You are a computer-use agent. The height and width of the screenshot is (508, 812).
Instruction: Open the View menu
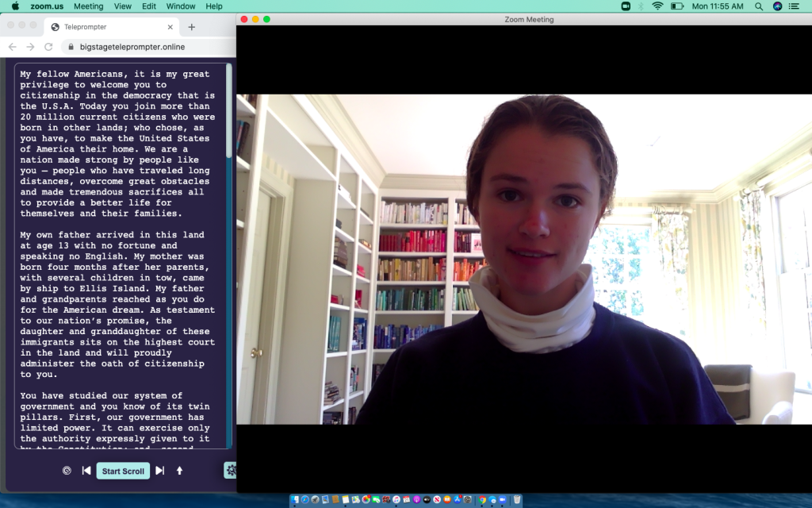123,6
